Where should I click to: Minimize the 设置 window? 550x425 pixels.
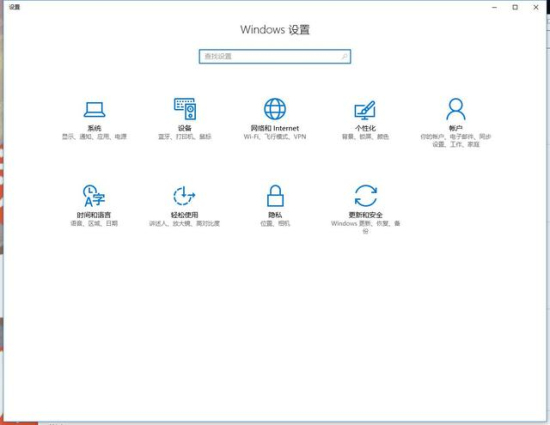pos(495,7)
